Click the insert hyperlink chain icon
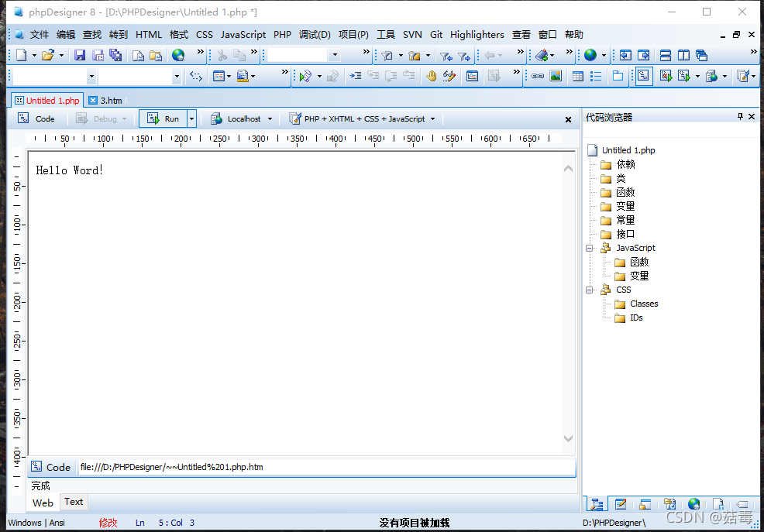This screenshot has height=532, width=764. click(x=538, y=76)
